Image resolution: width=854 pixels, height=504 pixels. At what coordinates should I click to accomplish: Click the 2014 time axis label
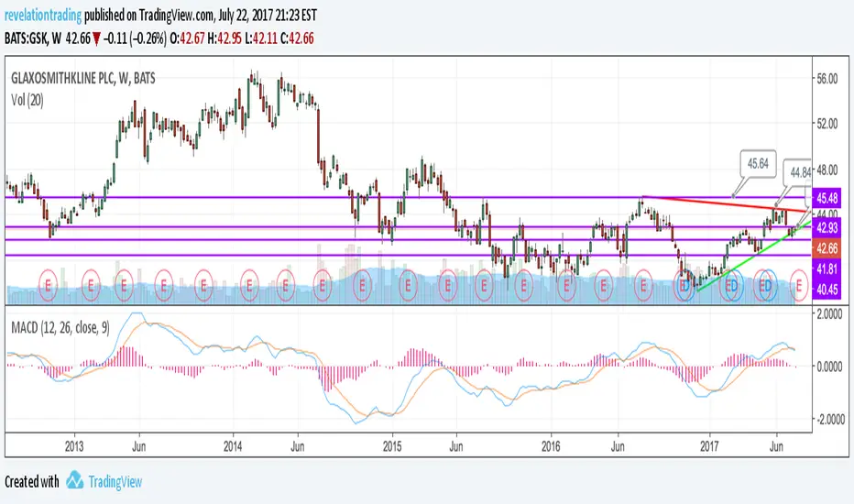click(x=233, y=447)
